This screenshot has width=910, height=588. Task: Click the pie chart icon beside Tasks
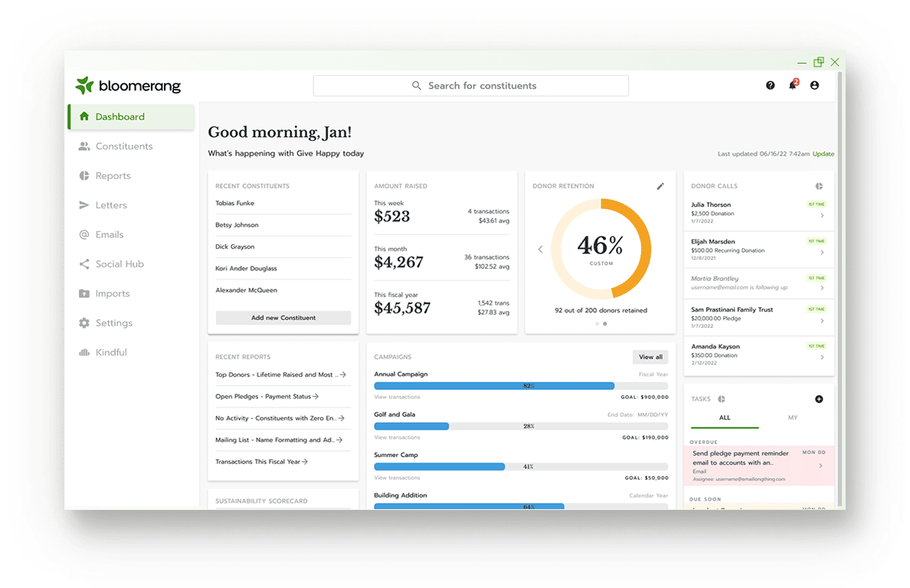coord(722,399)
